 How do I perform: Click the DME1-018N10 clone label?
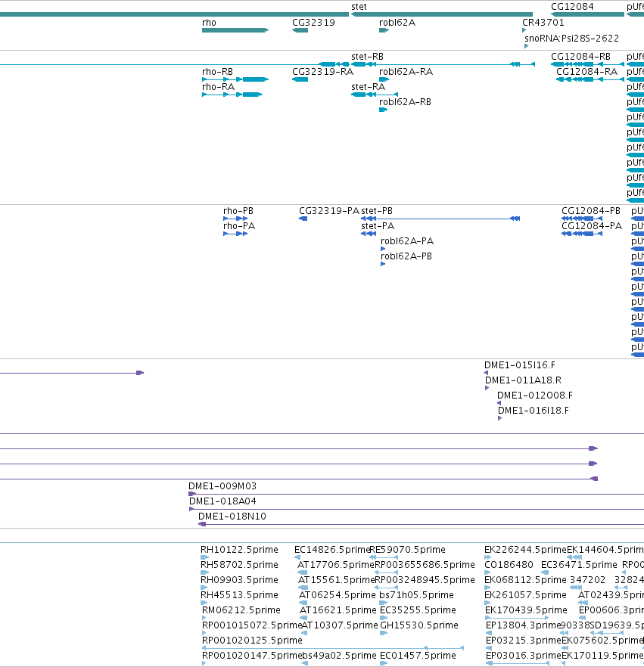tap(232, 517)
